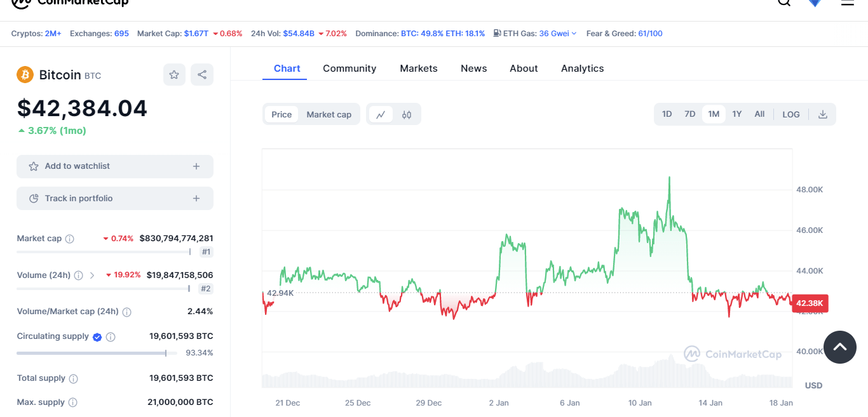Click the search magnifier icon
The image size is (868, 417).
(x=784, y=2)
